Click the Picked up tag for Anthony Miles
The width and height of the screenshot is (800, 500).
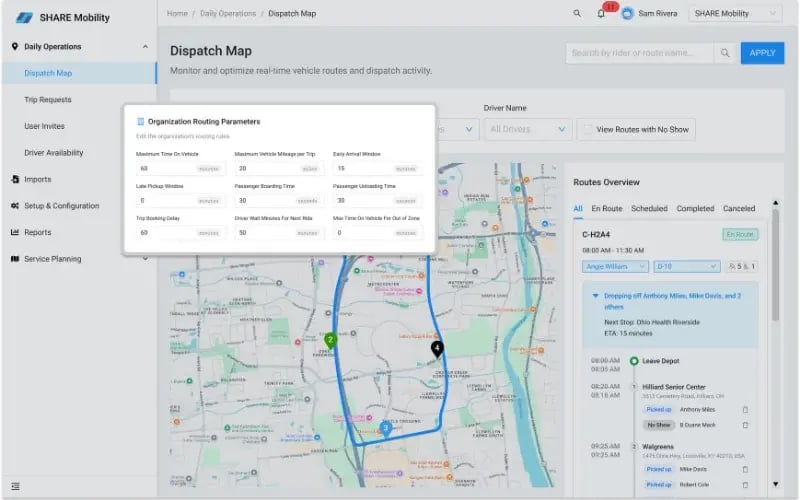click(659, 410)
